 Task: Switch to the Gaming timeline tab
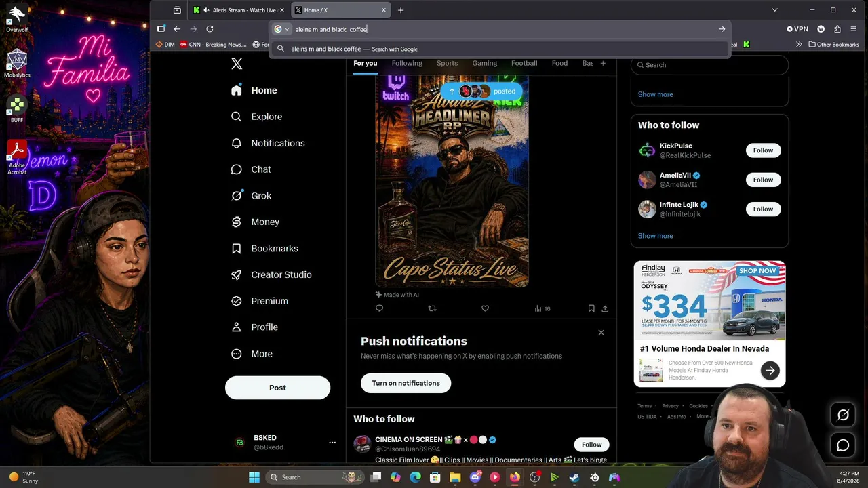[485, 63]
